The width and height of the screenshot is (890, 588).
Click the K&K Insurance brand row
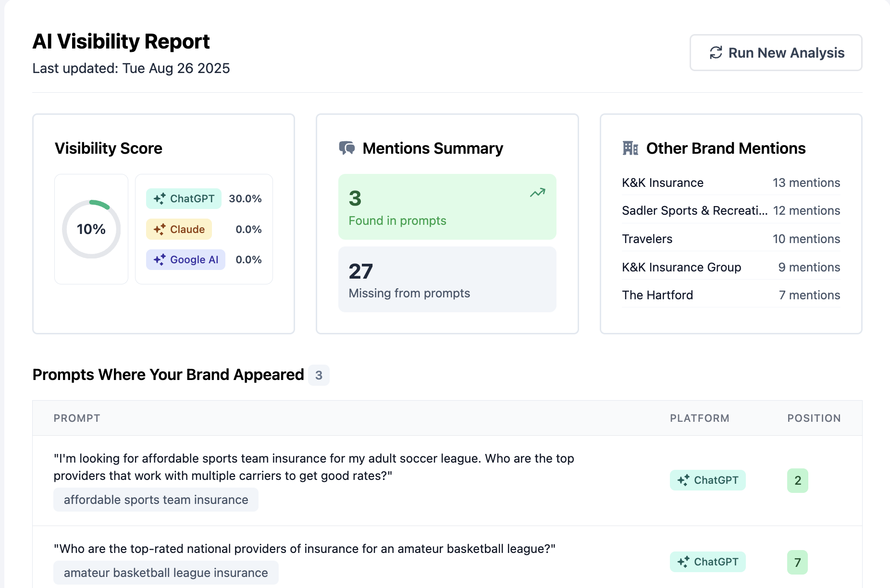[730, 183]
